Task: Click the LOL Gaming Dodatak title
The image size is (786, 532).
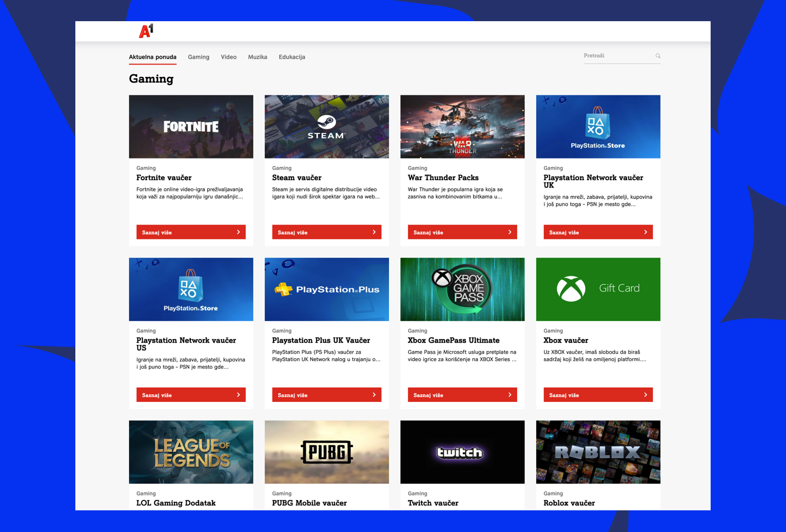Action: pyautogui.click(x=176, y=503)
